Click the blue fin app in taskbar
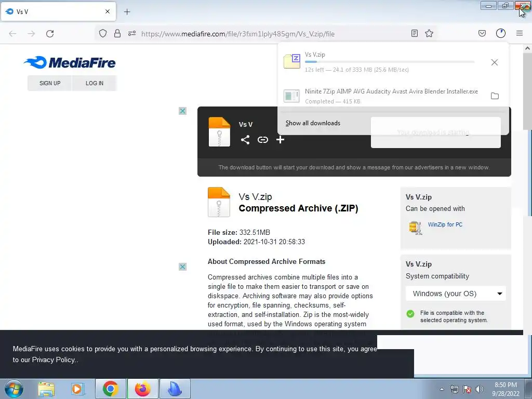This screenshot has width=532, height=399. coord(175,389)
